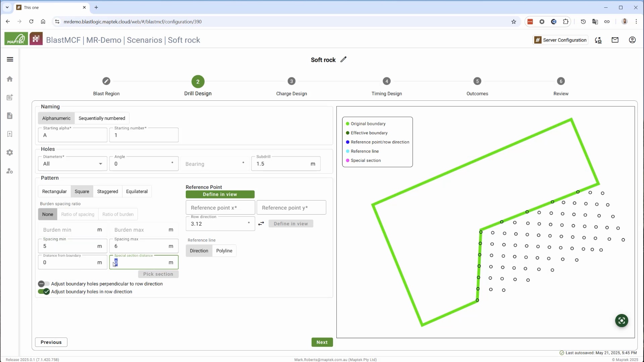Viewport: 644px width, 362px height.
Task: Open the tab search dropdown in the browser
Action: [x=7, y=7]
